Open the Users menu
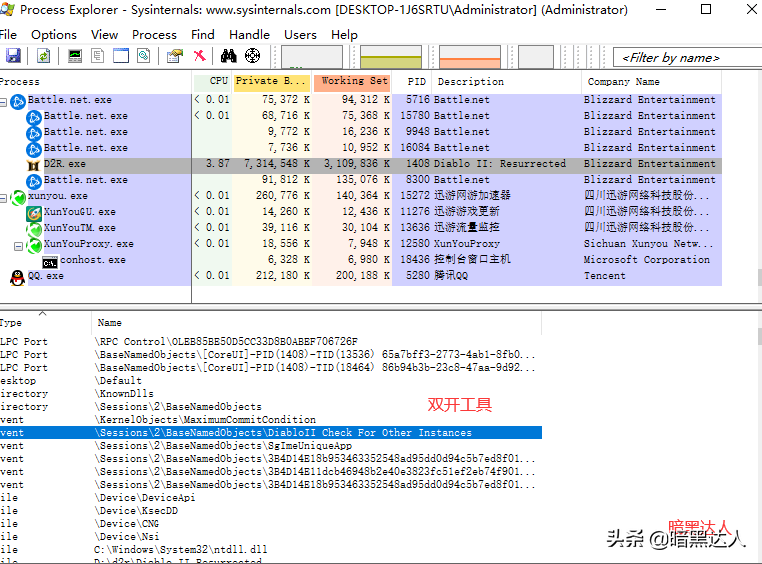 pyautogui.click(x=300, y=35)
